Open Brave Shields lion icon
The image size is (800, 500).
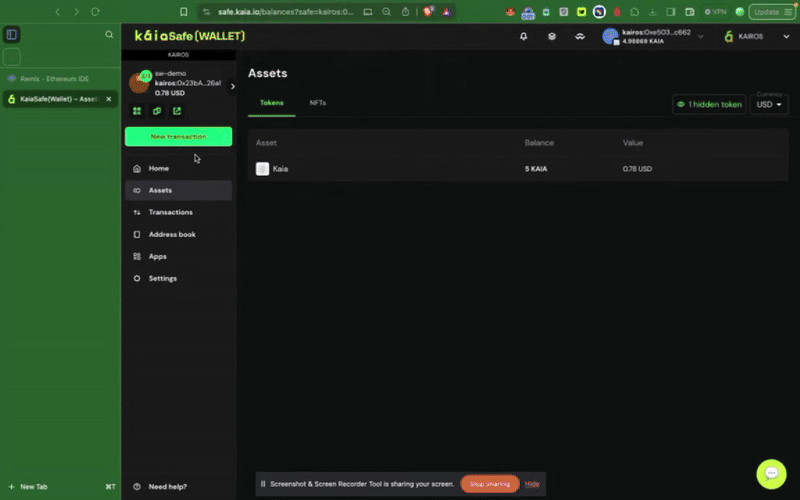pos(428,12)
